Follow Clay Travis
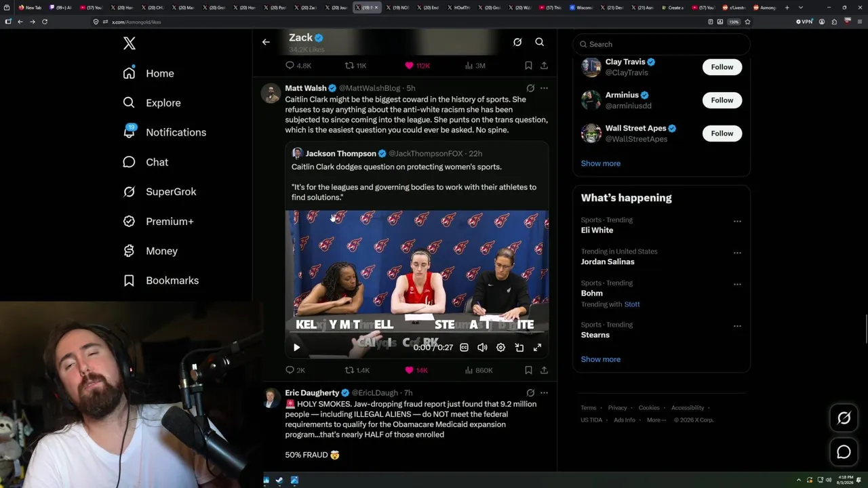 722,67
